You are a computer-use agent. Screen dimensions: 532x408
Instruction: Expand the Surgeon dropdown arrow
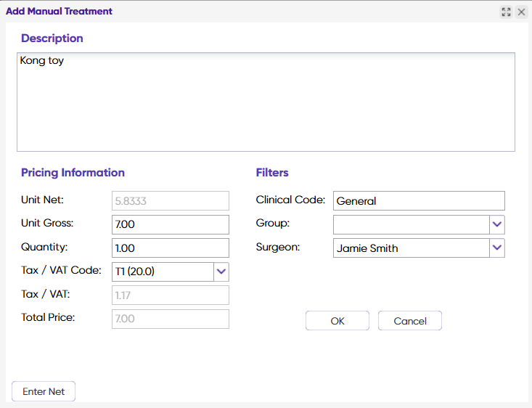tap(497, 248)
